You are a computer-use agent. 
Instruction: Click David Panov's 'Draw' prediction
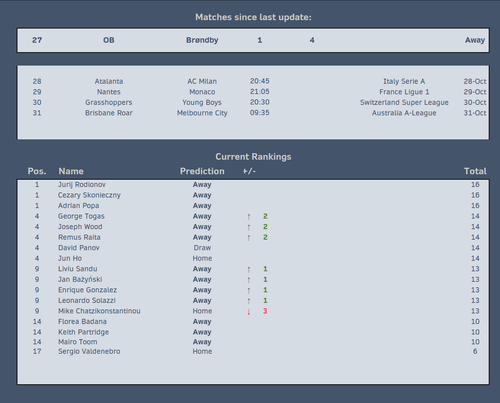click(x=202, y=248)
